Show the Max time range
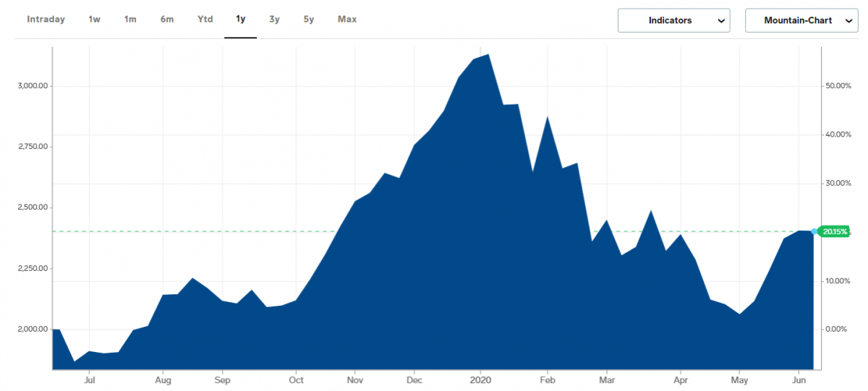Screen dimensions: 868x391 pyautogui.click(x=347, y=20)
